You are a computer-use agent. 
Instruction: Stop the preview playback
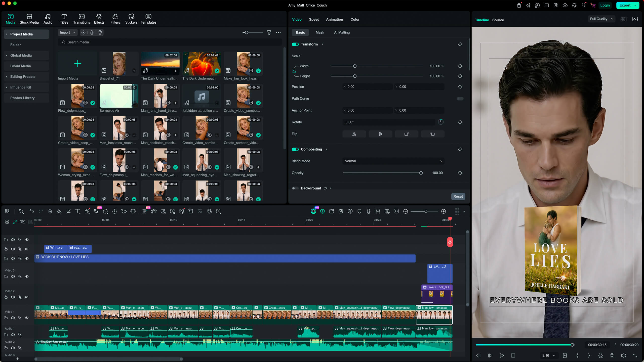tap(513, 355)
